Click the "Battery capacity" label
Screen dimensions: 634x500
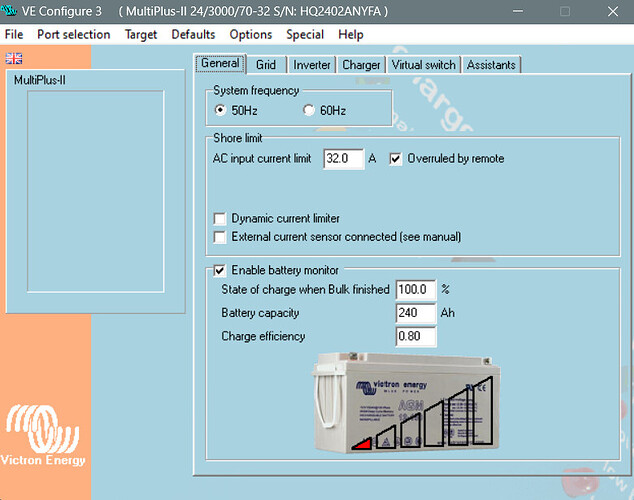point(260,313)
